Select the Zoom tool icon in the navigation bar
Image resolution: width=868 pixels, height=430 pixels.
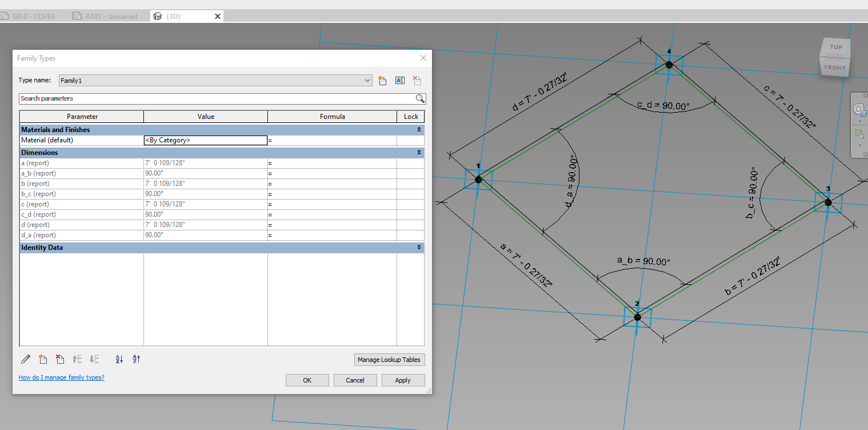(860, 134)
